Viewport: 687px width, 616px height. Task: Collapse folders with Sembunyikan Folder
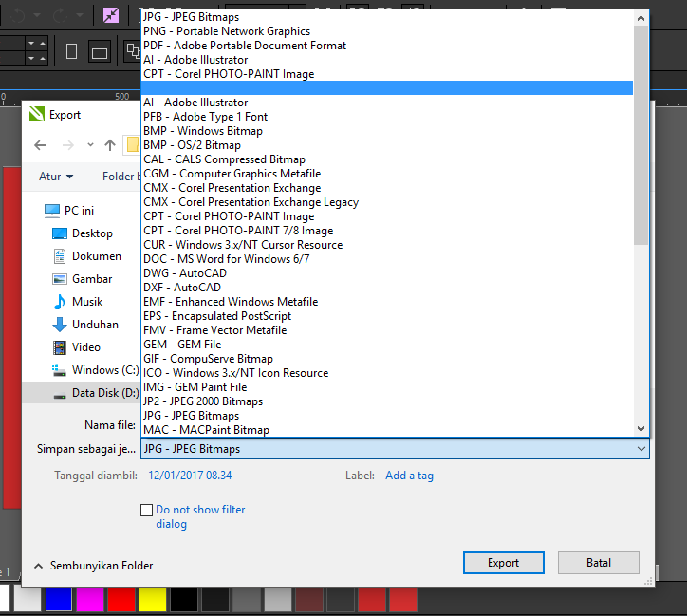pyautogui.click(x=94, y=566)
